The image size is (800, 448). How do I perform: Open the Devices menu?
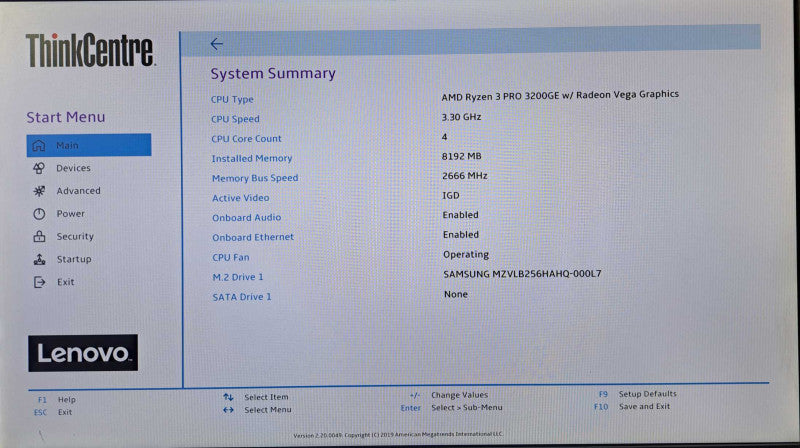(x=73, y=168)
